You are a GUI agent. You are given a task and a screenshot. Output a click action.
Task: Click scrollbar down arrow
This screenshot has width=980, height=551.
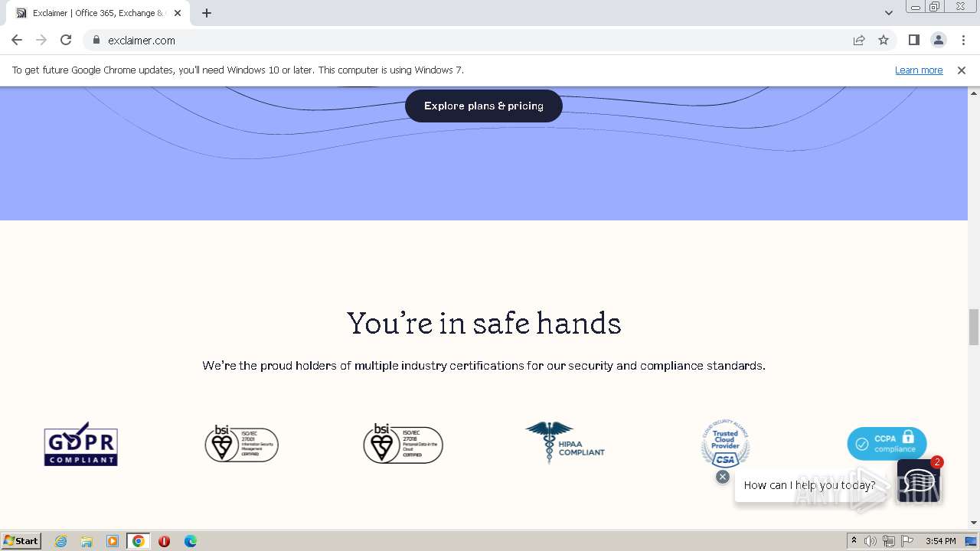[974, 523]
